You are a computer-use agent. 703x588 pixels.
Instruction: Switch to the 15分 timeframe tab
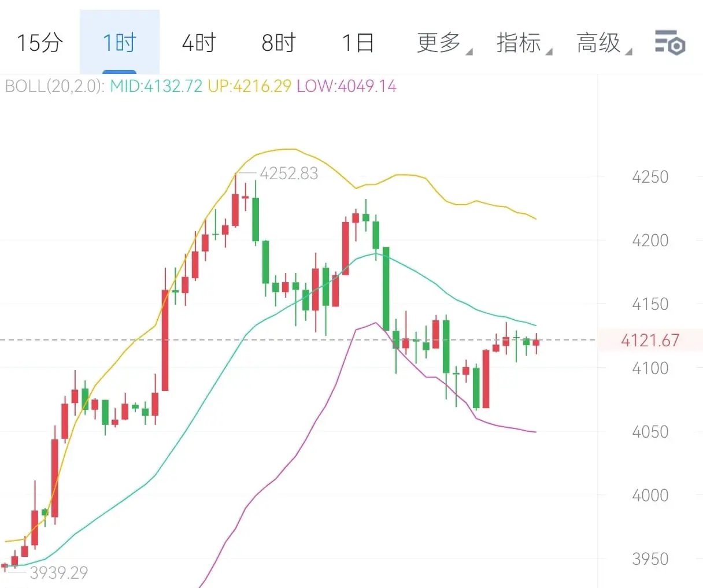click(x=39, y=43)
